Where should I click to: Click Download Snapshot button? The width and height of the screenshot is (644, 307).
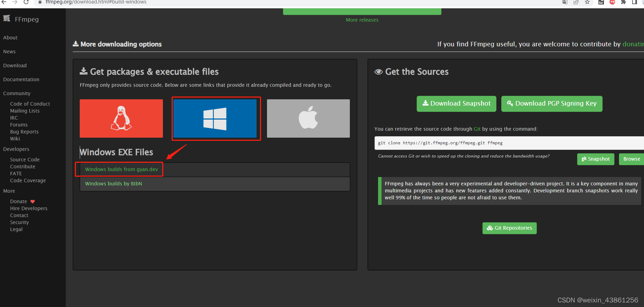[456, 104]
